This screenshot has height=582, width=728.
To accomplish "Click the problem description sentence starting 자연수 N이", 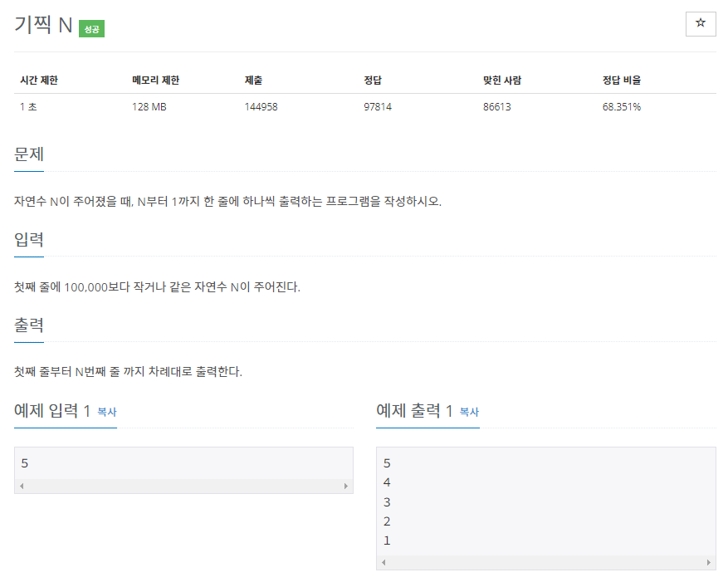I will [227, 201].
